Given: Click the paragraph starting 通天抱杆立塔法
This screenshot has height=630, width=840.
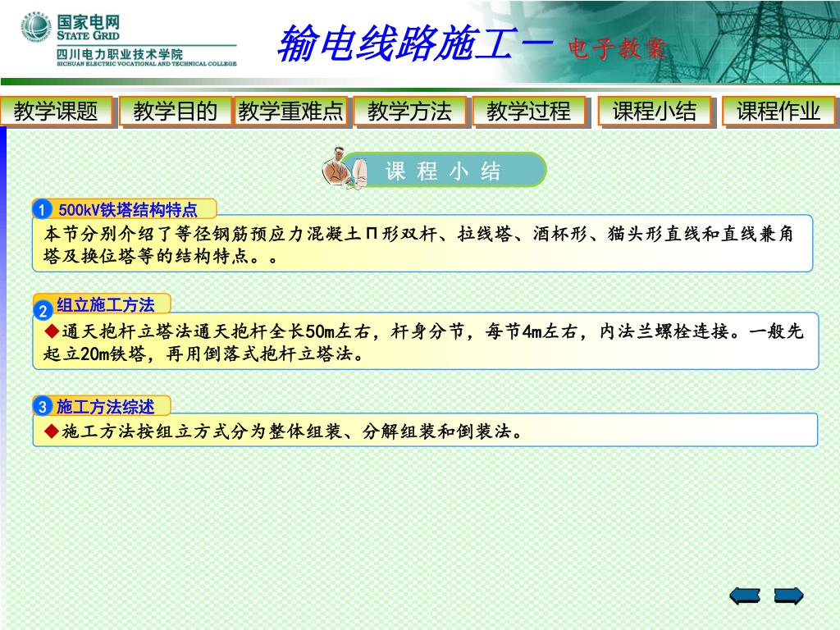Looking at the screenshot, I should coord(423,342).
